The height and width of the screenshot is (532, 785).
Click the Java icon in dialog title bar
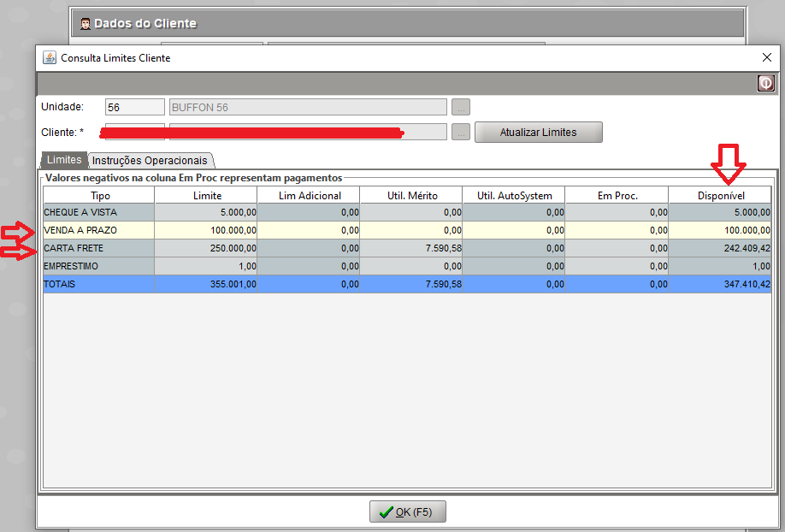(50, 57)
